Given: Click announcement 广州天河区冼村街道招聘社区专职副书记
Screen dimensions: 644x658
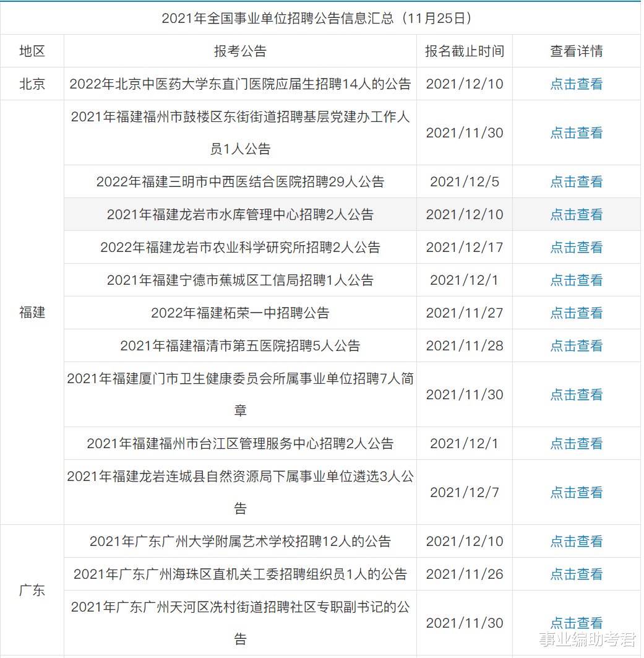Looking at the screenshot, I should coord(240,623).
